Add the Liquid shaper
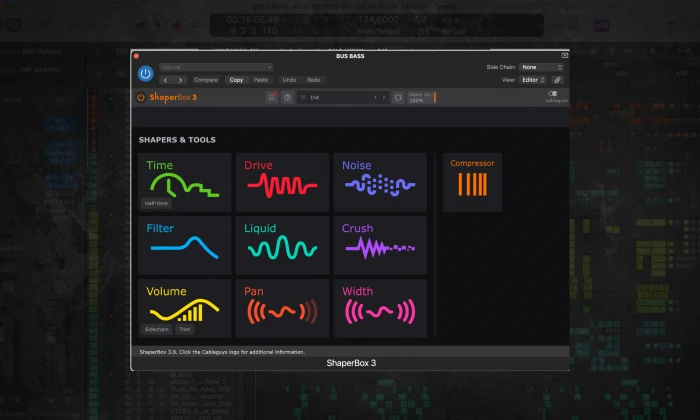This screenshot has width=700, height=420. pyautogui.click(x=282, y=245)
